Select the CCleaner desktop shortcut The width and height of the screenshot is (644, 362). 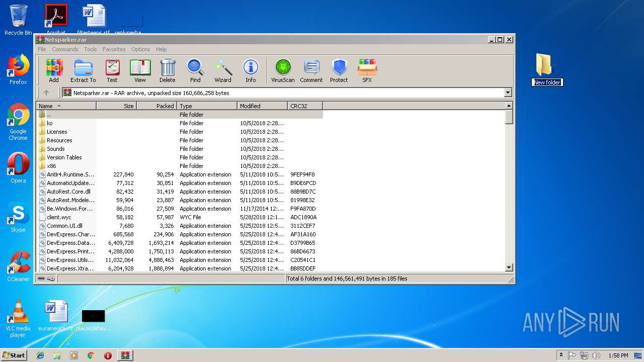18,266
